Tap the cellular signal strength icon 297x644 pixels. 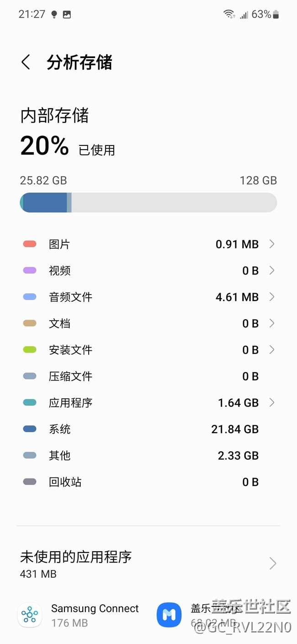(x=244, y=15)
